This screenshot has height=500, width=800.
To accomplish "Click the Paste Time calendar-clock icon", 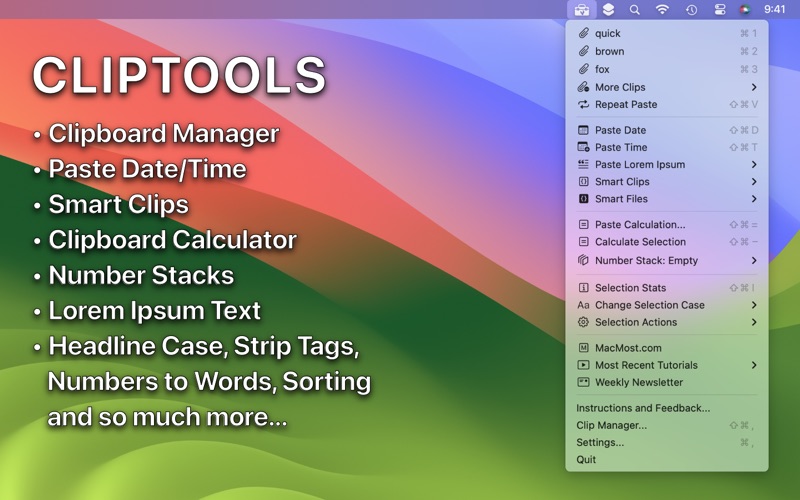I will coord(583,147).
